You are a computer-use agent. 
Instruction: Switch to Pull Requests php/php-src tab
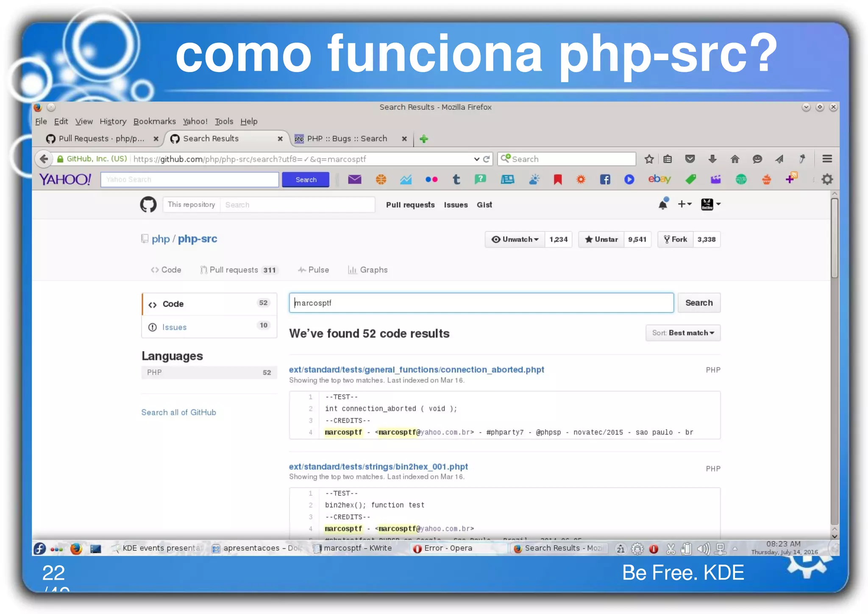[102, 139]
